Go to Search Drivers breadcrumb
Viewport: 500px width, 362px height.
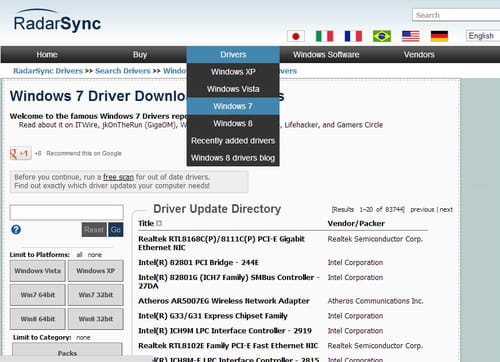pos(123,71)
